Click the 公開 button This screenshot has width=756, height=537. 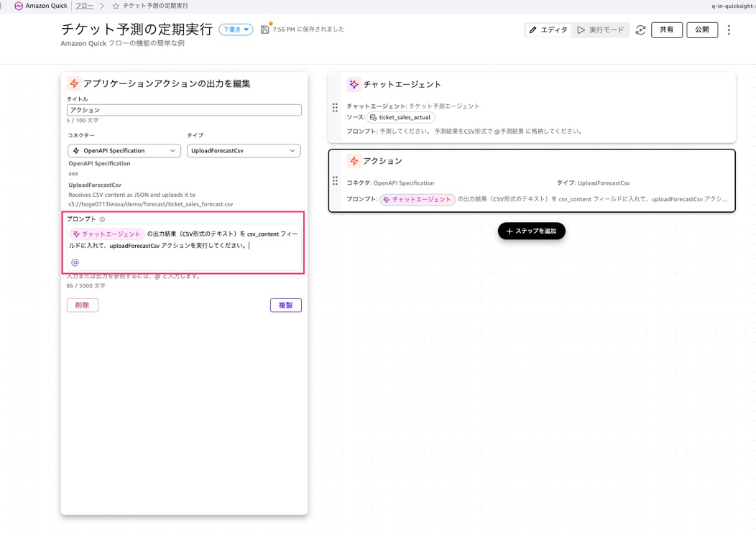pos(702,30)
